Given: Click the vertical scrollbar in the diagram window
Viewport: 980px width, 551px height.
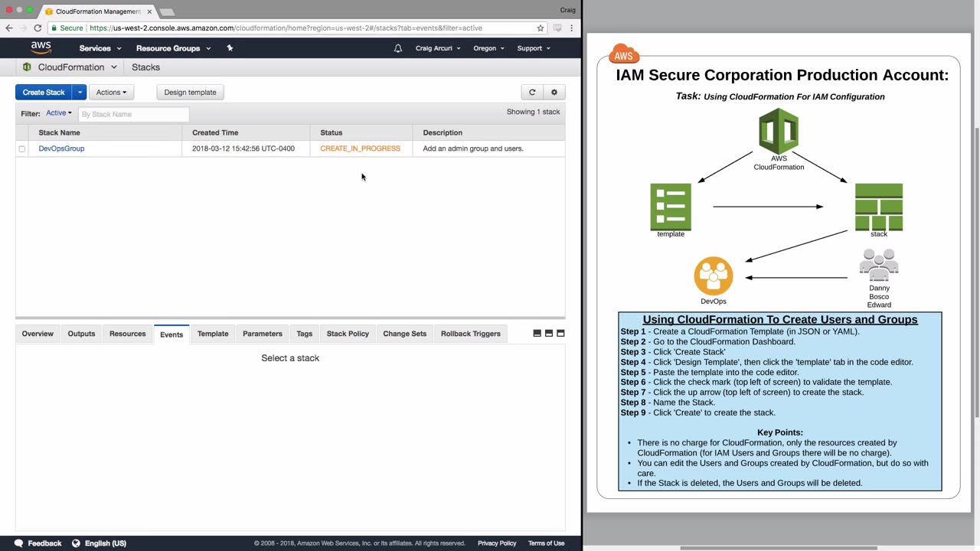Looking at the screenshot, I should coord(976,272).
